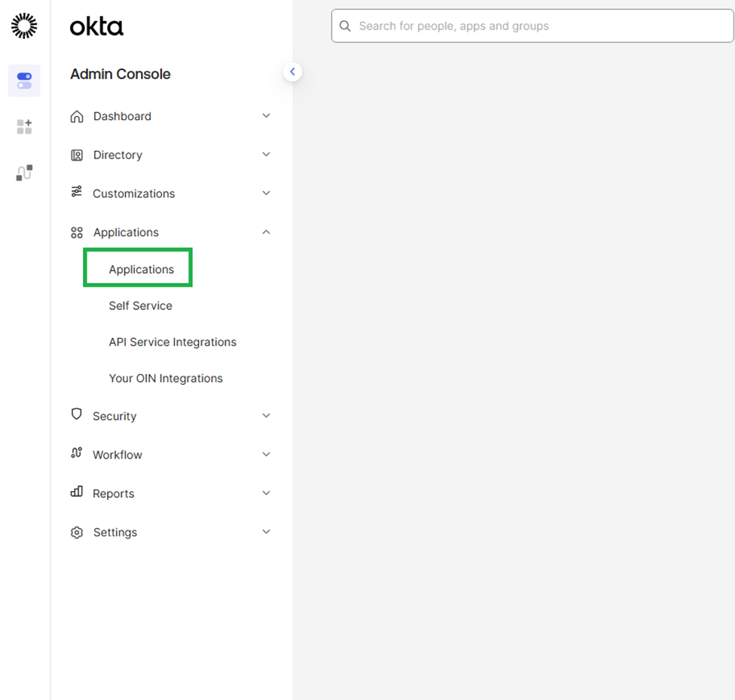Image resolution: width=735 pixels, height=700 pixels.
Task: Open the add apps grid icon
Action: (x=24, y=127)
